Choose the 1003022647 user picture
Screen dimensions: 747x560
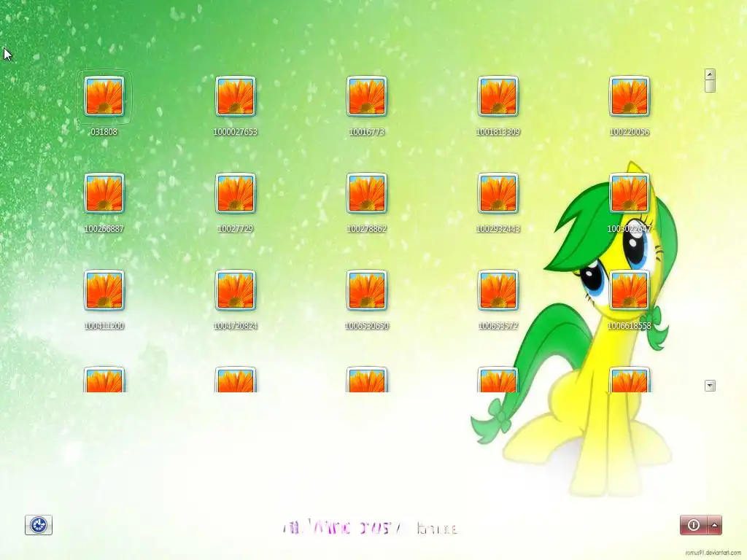pos(630,193)
